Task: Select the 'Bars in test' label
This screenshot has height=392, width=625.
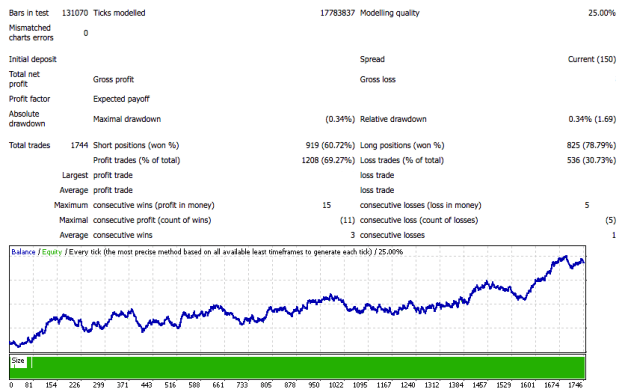Action: pos(29,13)
